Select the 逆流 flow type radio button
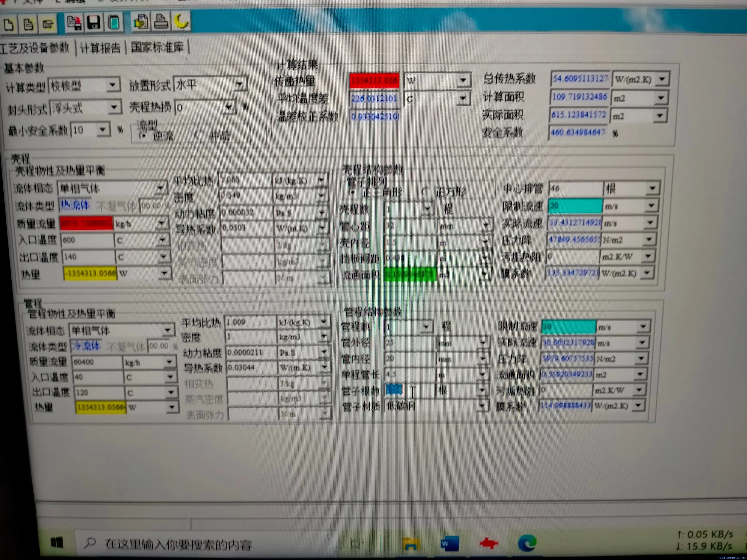This screenshot has width=747, height=560. [x=143, y=135]
